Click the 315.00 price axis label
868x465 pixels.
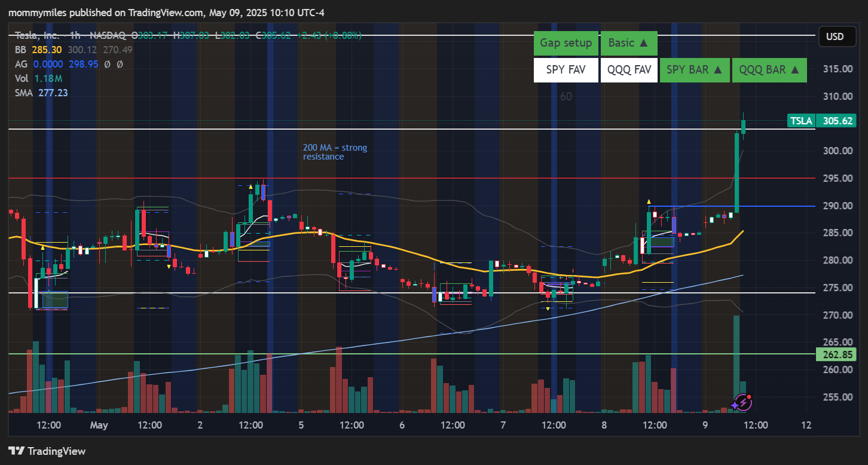[838, 69]
